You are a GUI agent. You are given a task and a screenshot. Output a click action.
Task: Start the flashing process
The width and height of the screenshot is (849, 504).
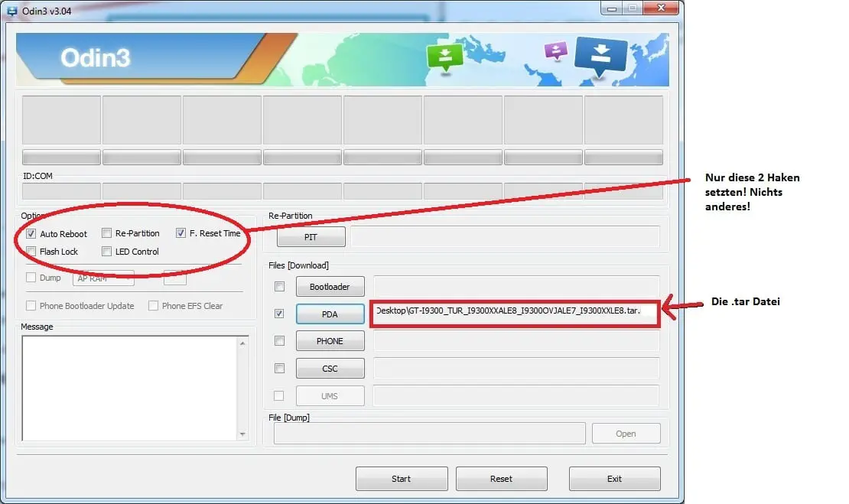[402, 479]
